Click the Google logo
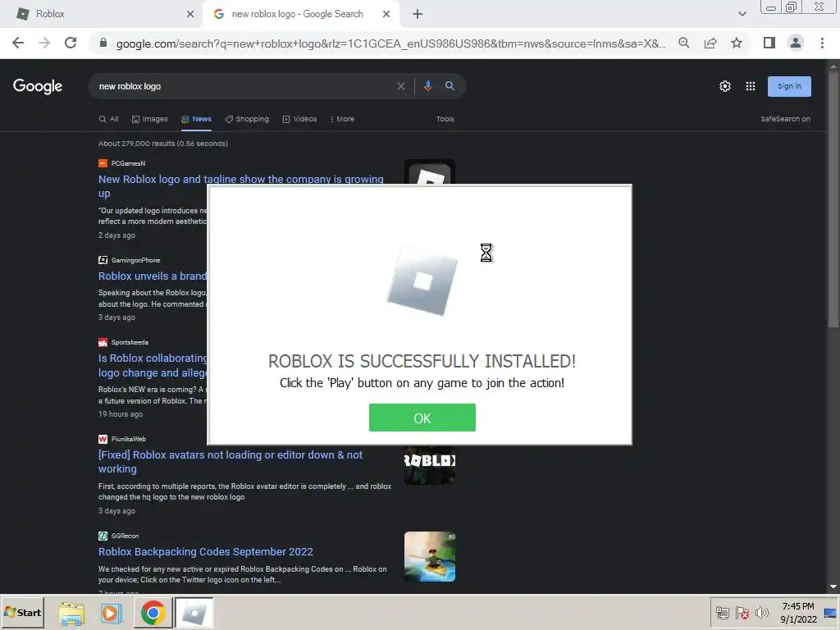Screen dimensions: 840x630 [x=38, y=85]
